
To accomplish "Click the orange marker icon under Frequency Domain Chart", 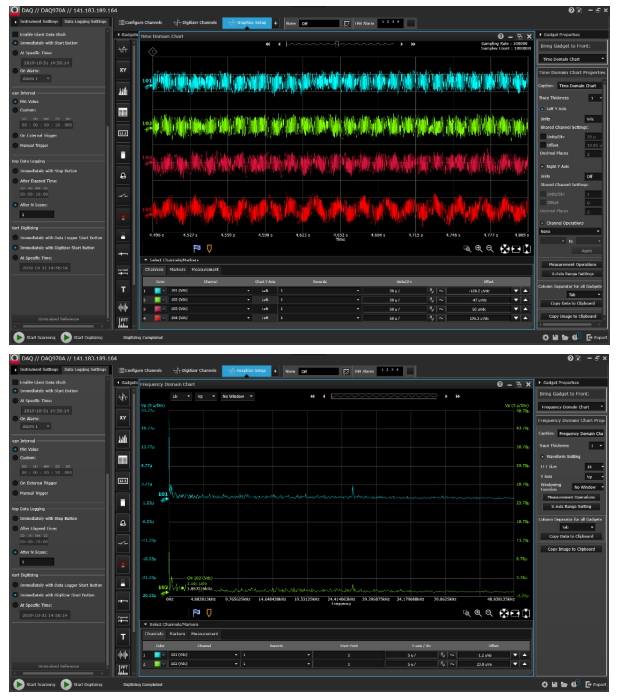I will (x=208, y=611).
